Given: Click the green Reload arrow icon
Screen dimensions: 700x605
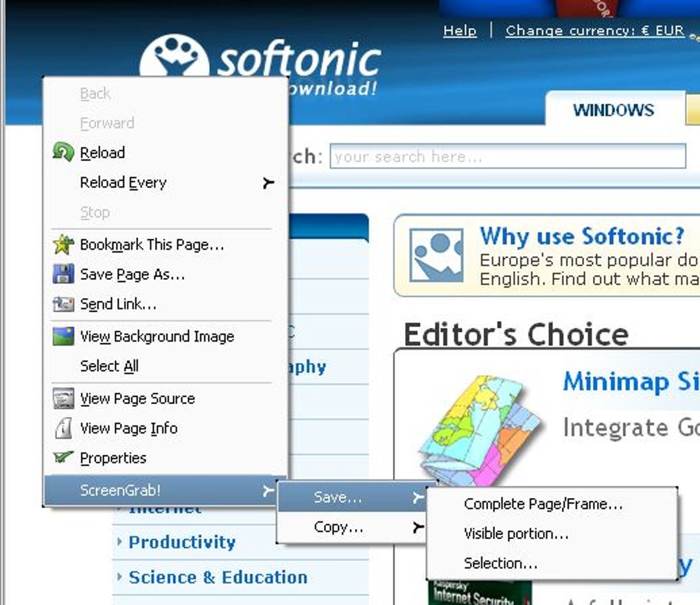Looking at the screenshot, I should point(63,152).
